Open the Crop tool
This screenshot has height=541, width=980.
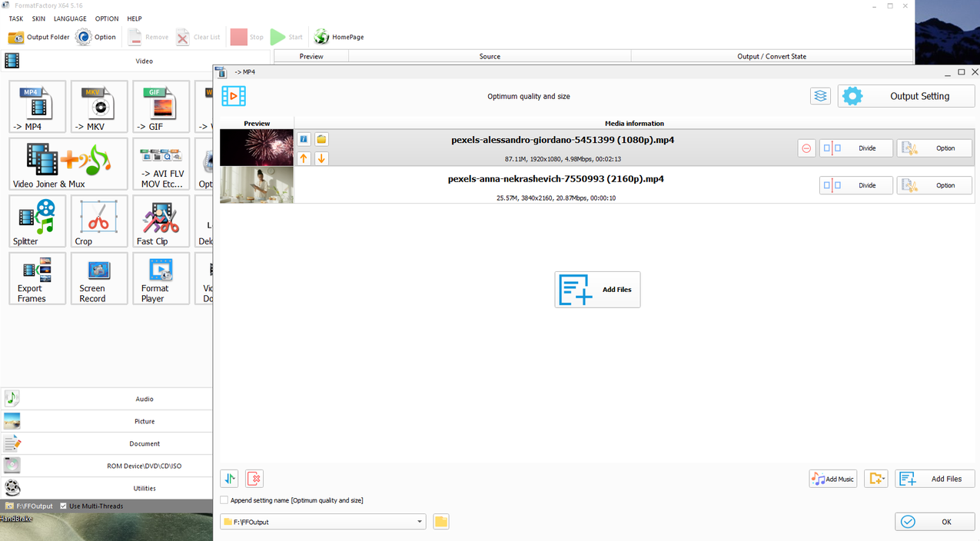pyautogui.click(x=99, y=221)
